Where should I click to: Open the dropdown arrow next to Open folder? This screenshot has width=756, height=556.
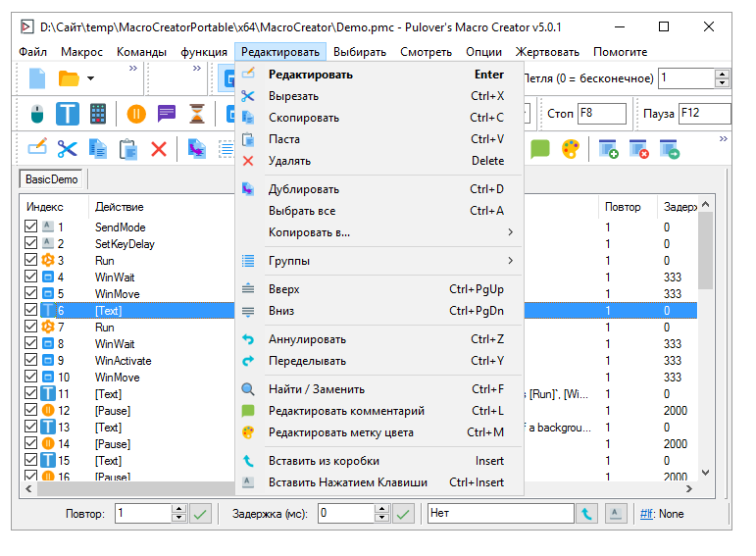90,78
